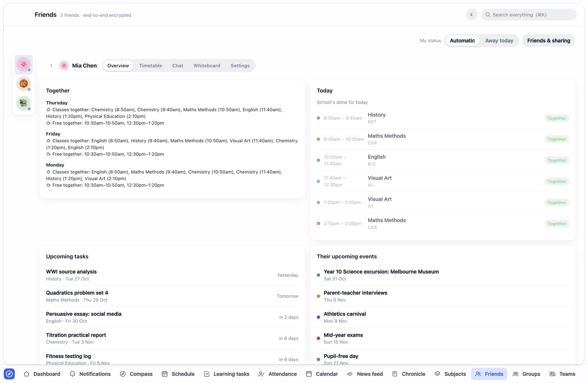Click the History 8:50am class row
The height and width of the screenshot is (383, 588).
[x=443, y=118]
